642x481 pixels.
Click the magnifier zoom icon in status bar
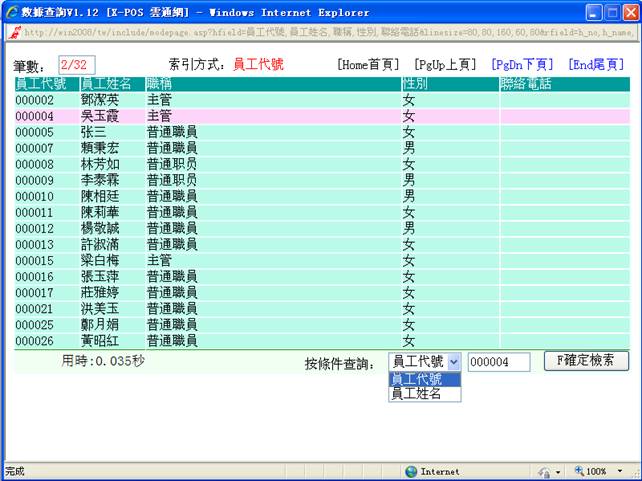coord(579,471)
